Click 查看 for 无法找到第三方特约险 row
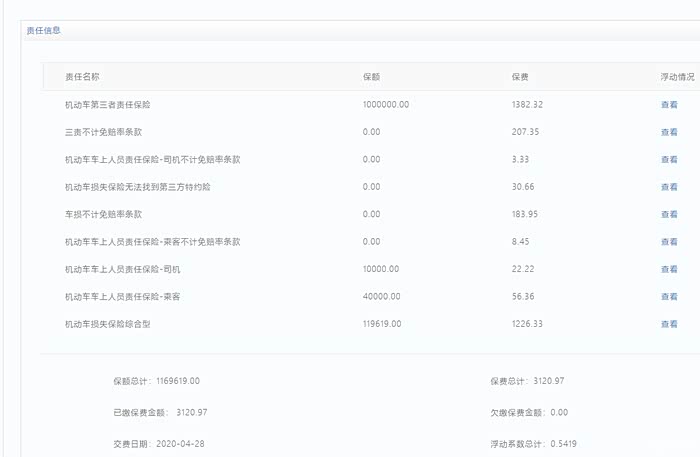This screenshot has height=457, width=700. coord(669,187)
